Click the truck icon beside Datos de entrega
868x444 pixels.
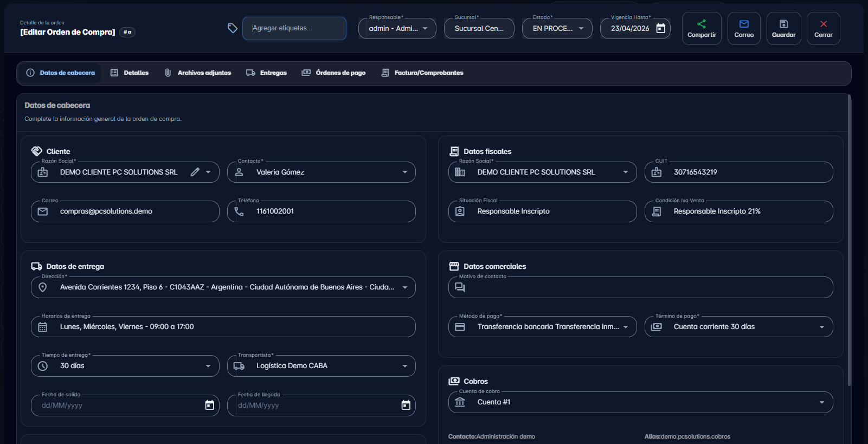(36, 266)
